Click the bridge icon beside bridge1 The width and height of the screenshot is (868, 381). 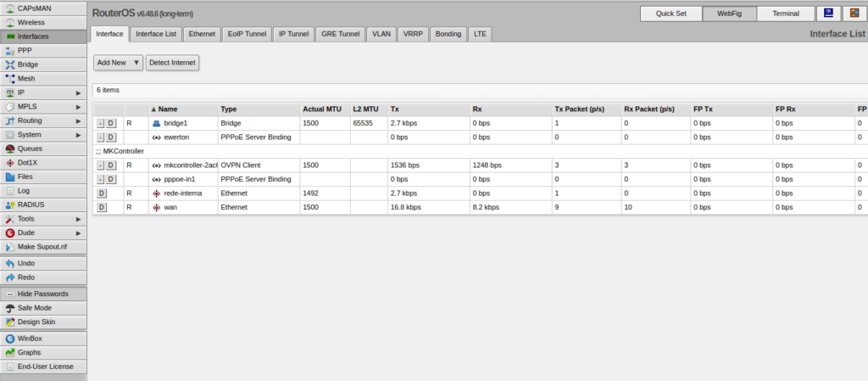tap(156, 124)
